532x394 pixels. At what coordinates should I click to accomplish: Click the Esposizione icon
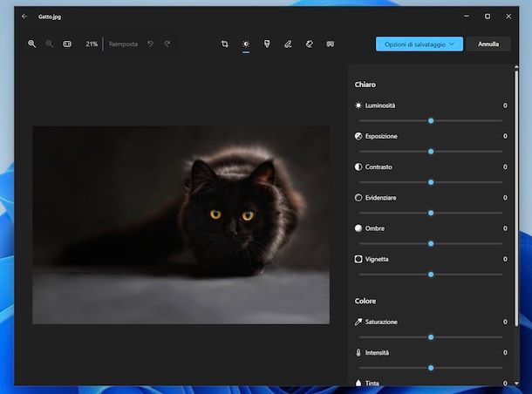(x=358, y=136)
